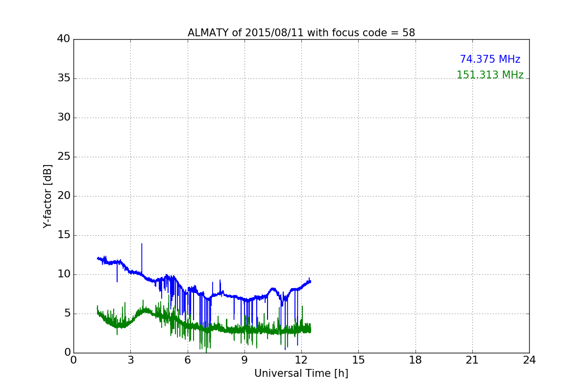Viewport: 588px width, 392px height.
Task: Click y-axis tick label 30
Action: [64, 118]
